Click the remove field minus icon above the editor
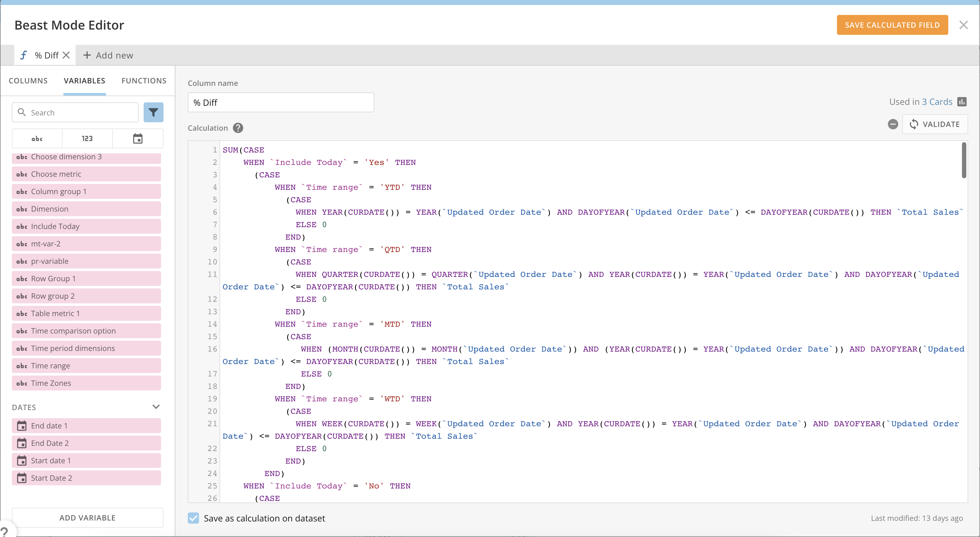980x537 pixels. 893,124
